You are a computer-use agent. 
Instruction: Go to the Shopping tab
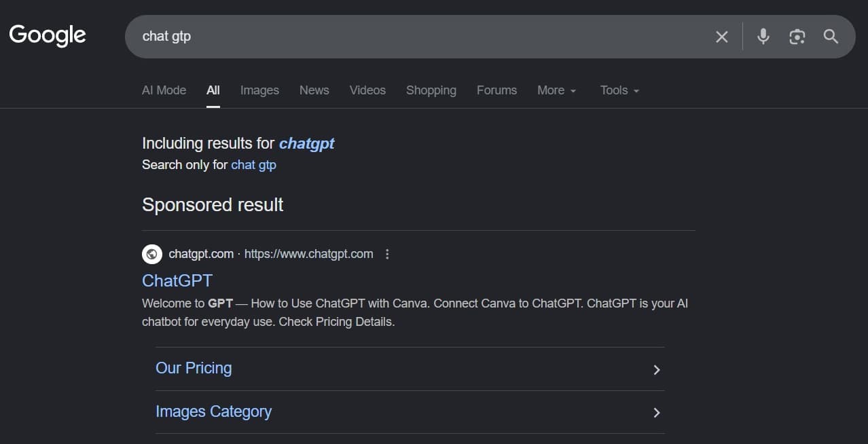pyautogui.click(x=431, y=90)
